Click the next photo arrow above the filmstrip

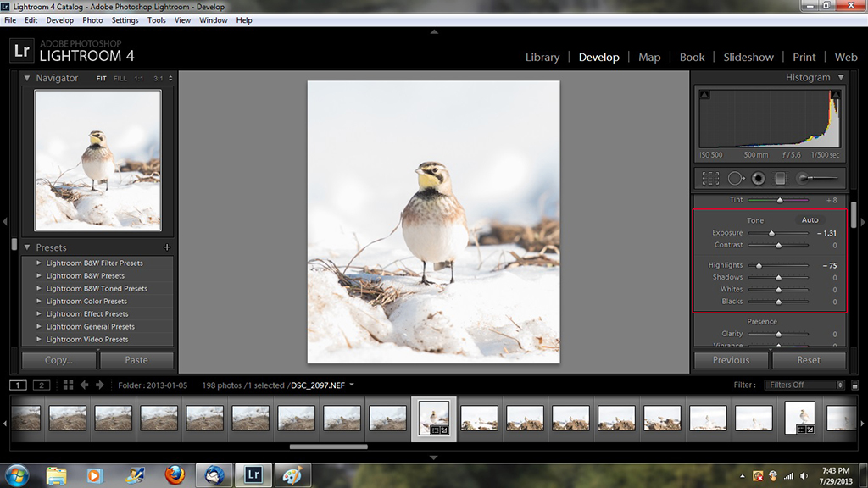(x=99, y=384)
